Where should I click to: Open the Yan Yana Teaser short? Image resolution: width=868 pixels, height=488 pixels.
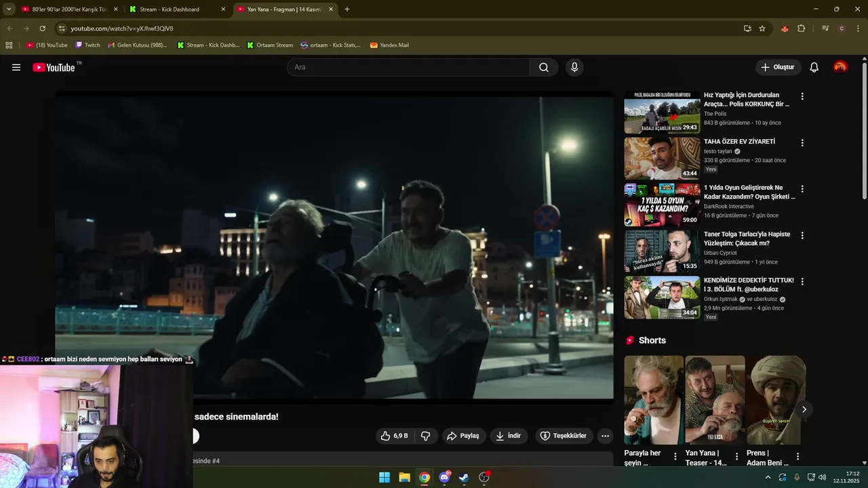tap(715, 400)
